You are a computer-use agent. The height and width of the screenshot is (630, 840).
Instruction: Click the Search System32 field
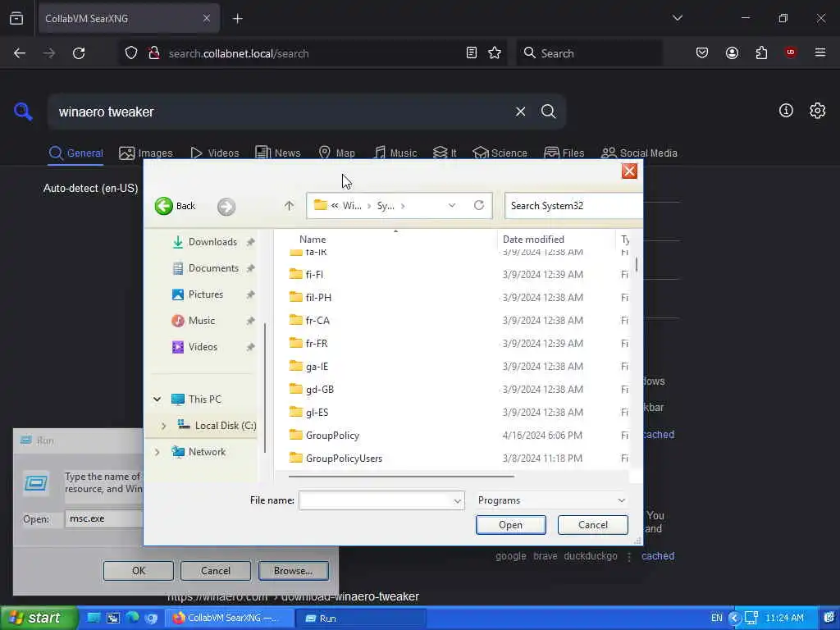click(x=573, y=206)
